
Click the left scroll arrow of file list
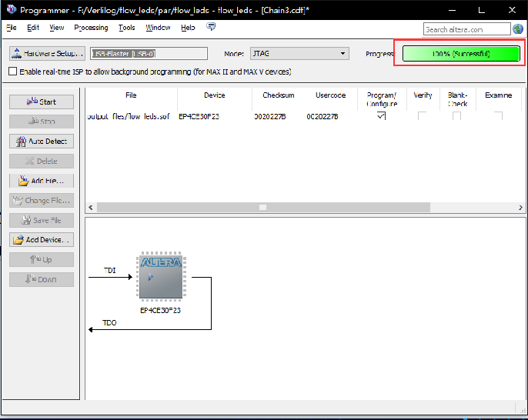pos(91,208)
